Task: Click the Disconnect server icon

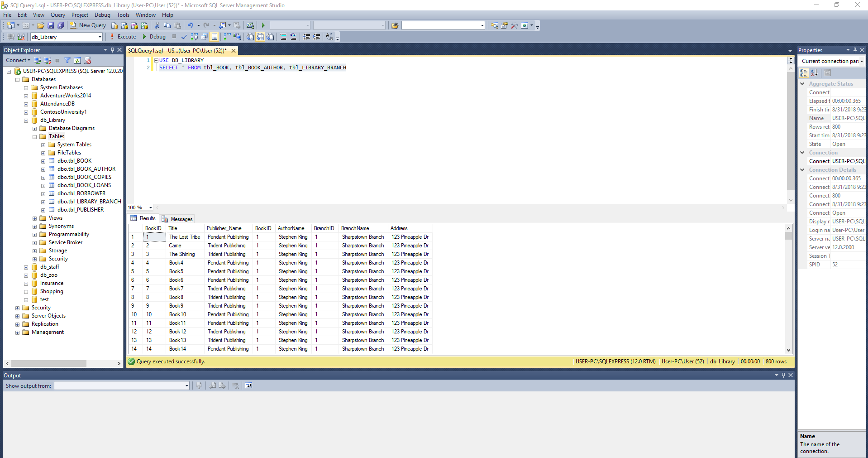Action: click(x=48, y=60)
